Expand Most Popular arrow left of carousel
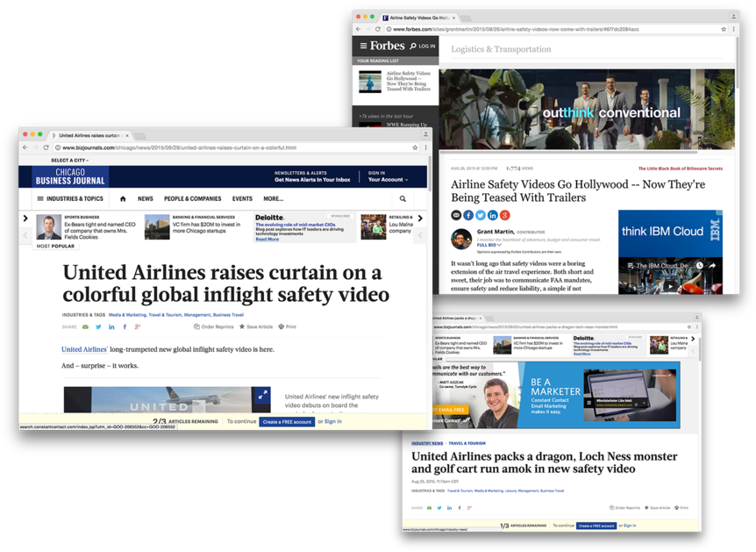Image resolution: width=756 pixels, height=552 pixels. (x=25, y=219)
